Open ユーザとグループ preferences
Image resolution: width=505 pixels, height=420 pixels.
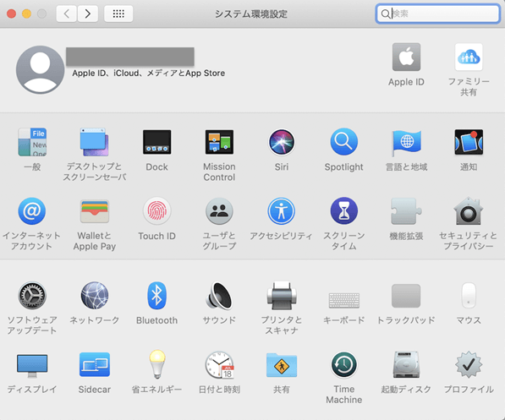219,211
